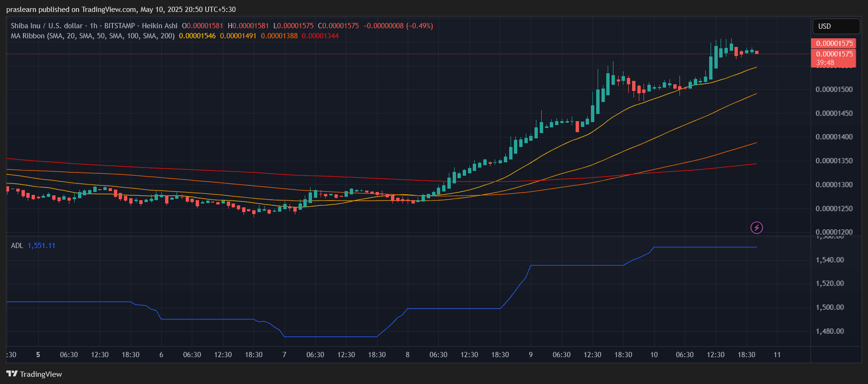Click the red SMA 200 value 0.00001344
The image size is (868, 384).
(x=320, y=36)
